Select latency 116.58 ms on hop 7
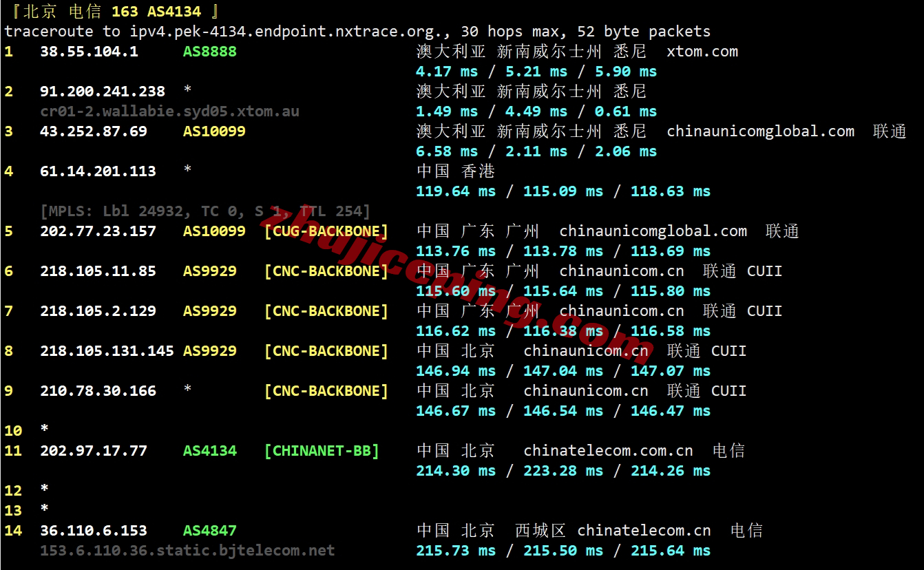 (x=671, y=331)
